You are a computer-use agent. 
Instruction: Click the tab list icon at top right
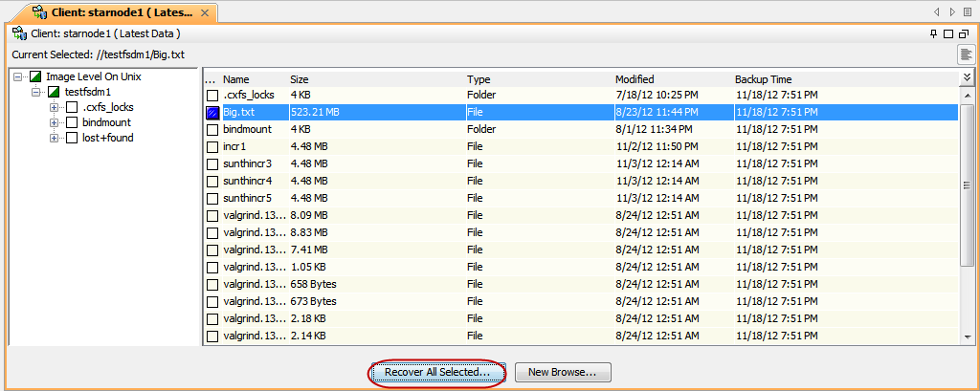[967, 11]
